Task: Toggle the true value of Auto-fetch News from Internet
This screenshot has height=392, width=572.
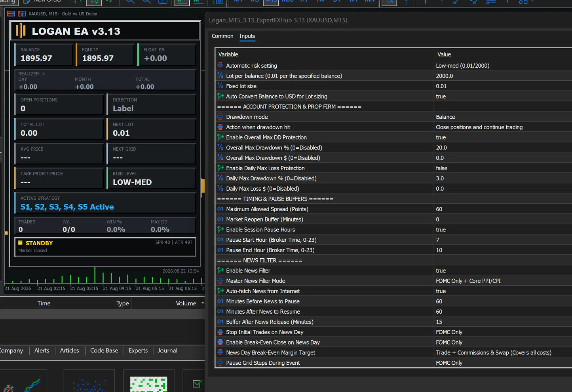Action: [441, 291]
